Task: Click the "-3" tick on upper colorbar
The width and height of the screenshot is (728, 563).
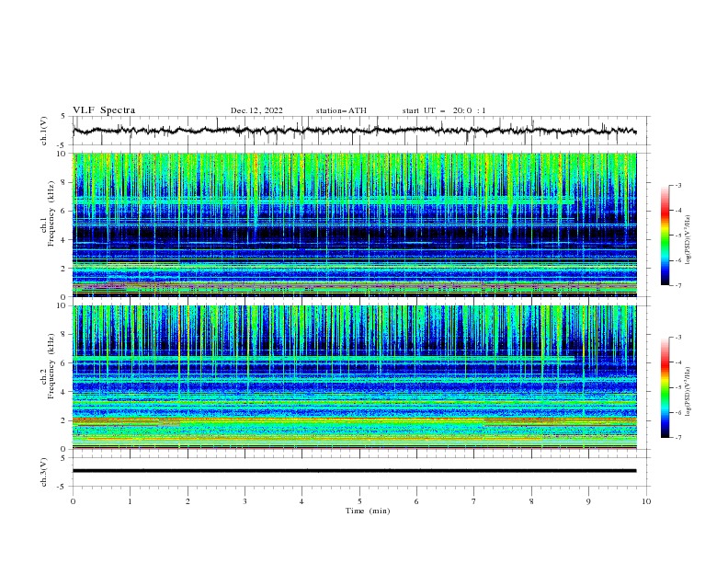Action: pos(677,185)
